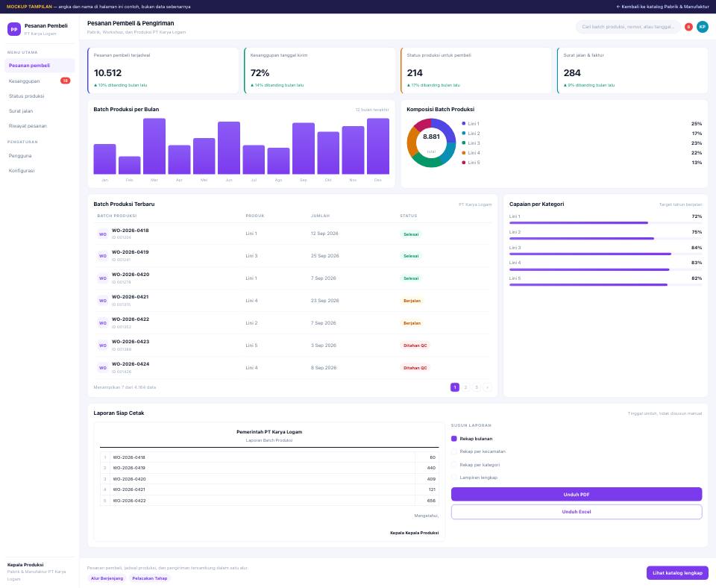
Task: Open Pesanan pembeli in sidebar
Action: (x=40, y=66)
